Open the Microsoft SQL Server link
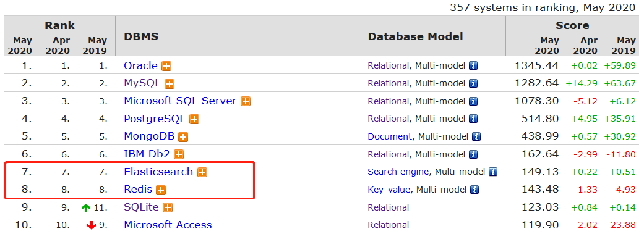The image size is (644, 234). (180, 101)
